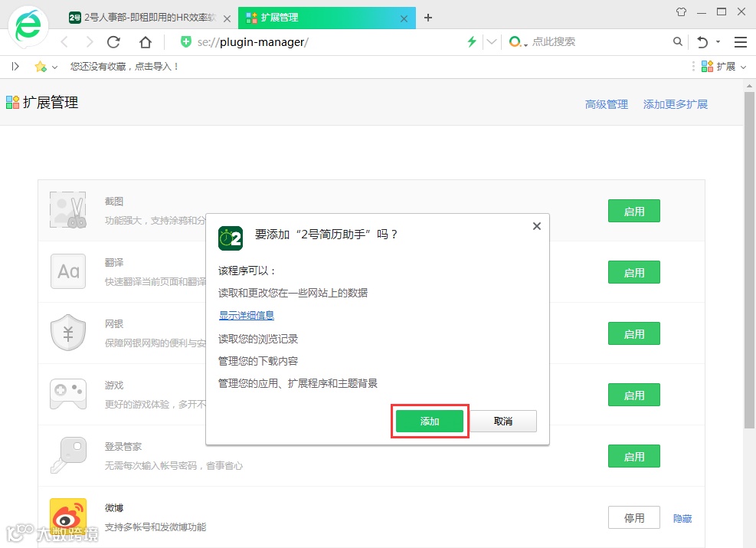Enable the 登录管家 extension
The height and width of the screenshot is (548, 756).
[x=634, y=456]
